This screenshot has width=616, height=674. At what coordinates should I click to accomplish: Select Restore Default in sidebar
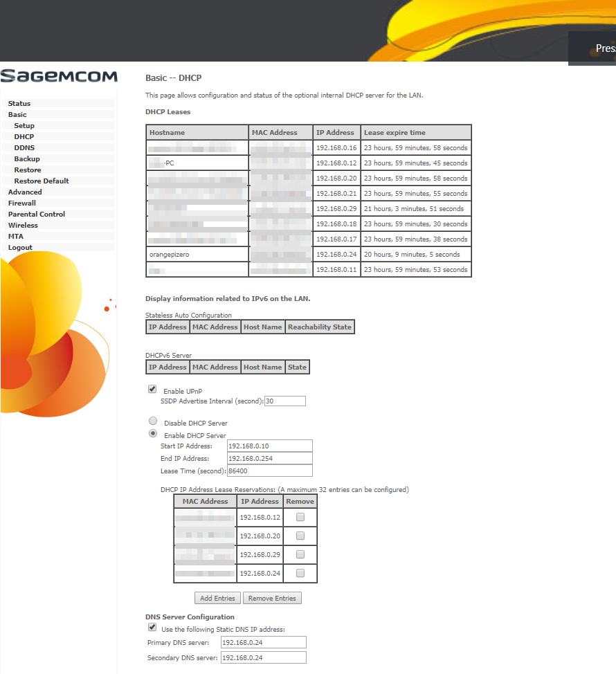[42, 181]
